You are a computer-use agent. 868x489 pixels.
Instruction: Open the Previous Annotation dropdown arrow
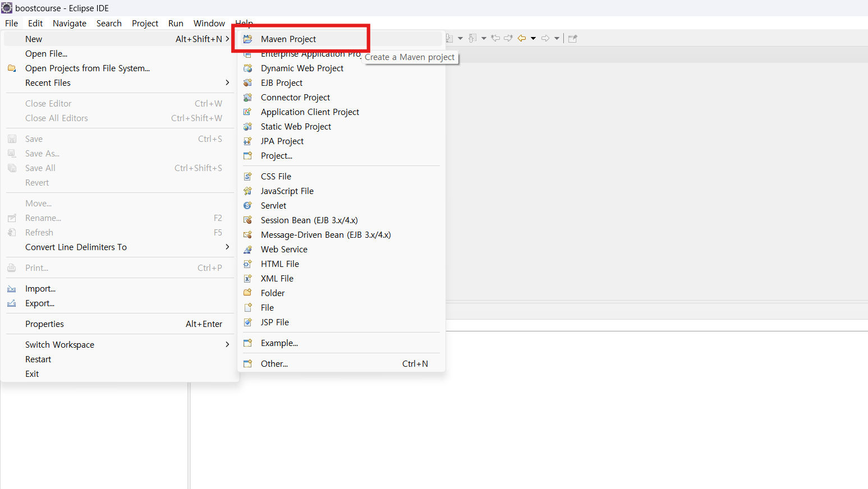484,38
